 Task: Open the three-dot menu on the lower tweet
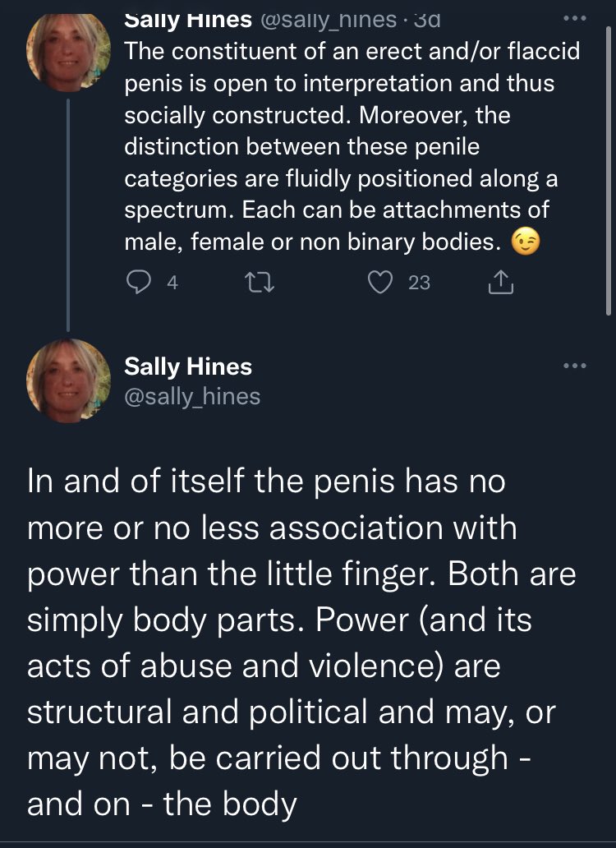point(571,366)
